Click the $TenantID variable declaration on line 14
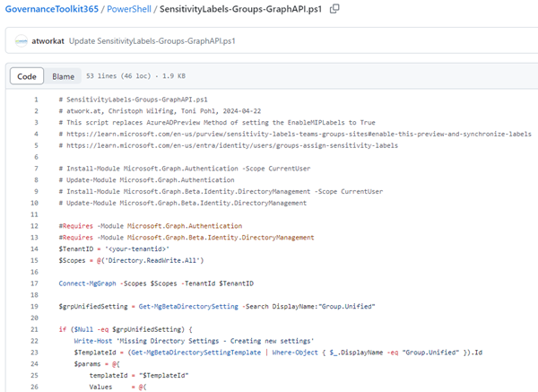The width and height of the screenshot is (538, 392). point(76,249)
